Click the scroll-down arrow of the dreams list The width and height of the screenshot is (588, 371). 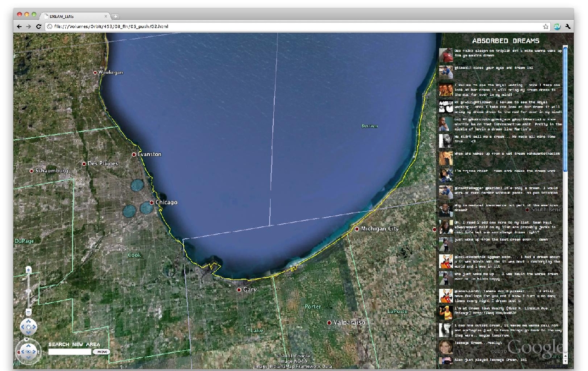click(x=565, y=362)
